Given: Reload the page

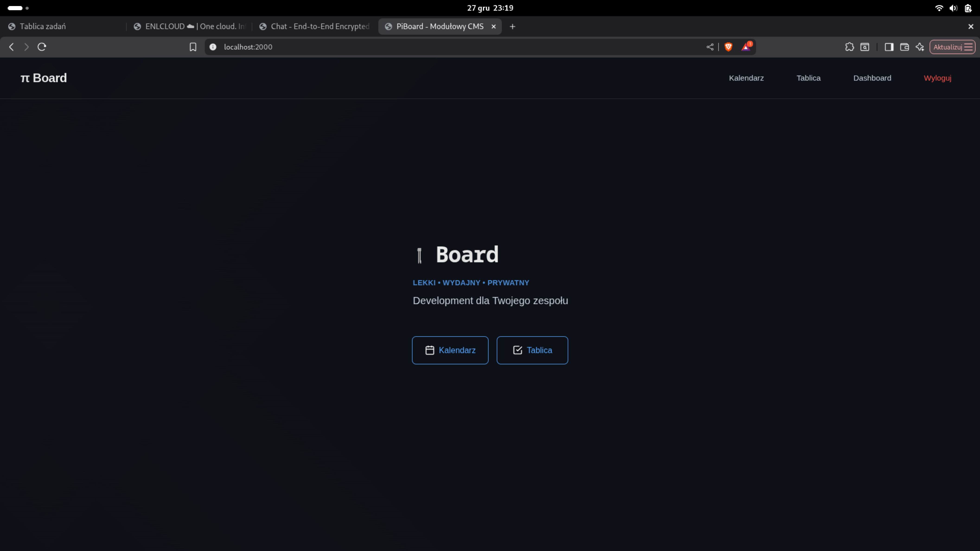Looking at the screenshot, I should (x=42, y=47).
